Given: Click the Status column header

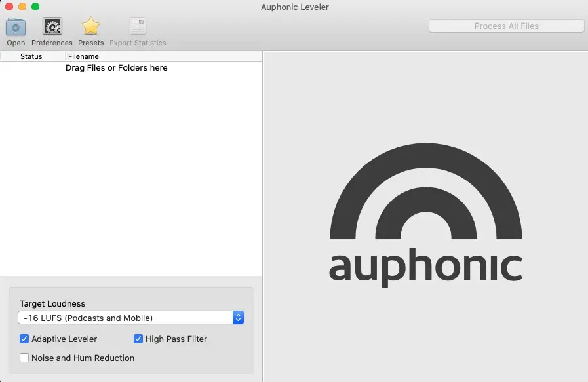Looking at the screenshot, I should [x=31, y=56].
